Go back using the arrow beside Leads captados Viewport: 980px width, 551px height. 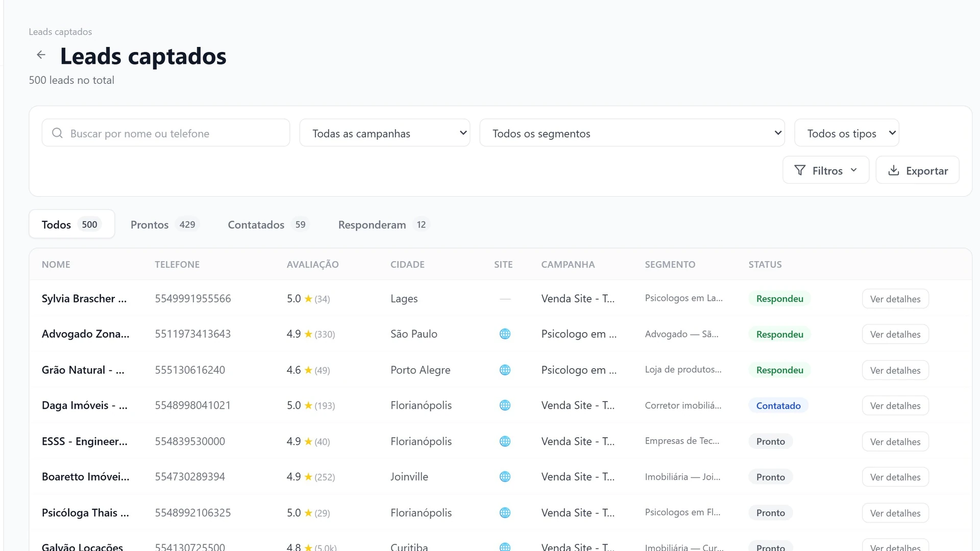41,55
